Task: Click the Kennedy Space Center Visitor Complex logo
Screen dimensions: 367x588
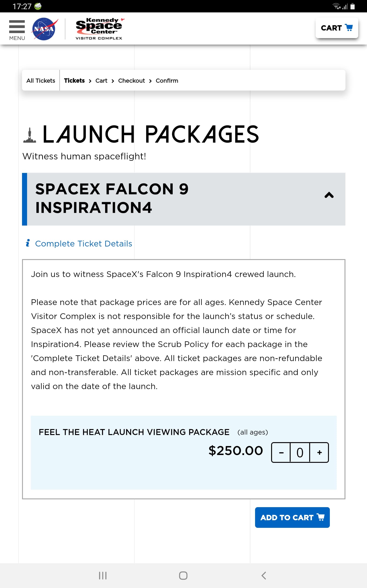Action: point(99,29)
